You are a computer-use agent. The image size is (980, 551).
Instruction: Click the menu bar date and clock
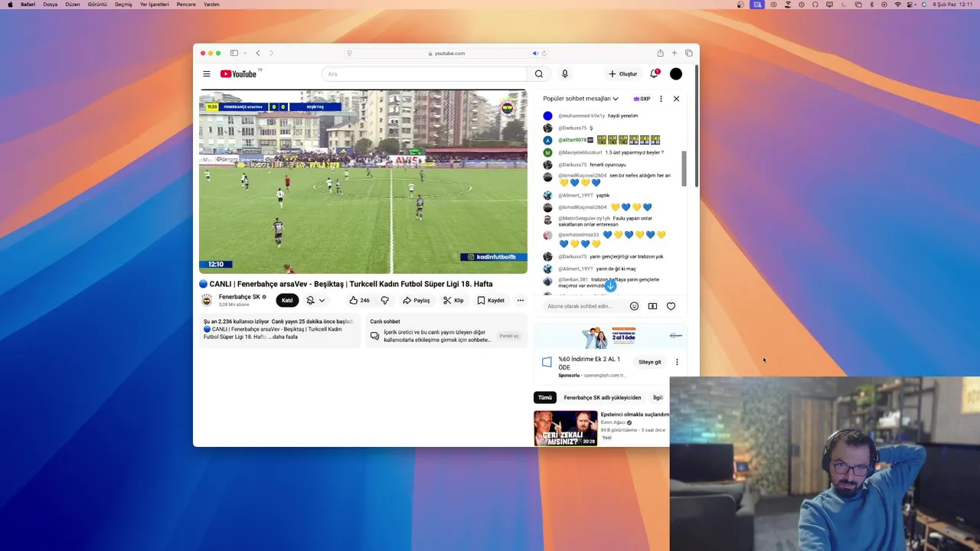(952, 5)
